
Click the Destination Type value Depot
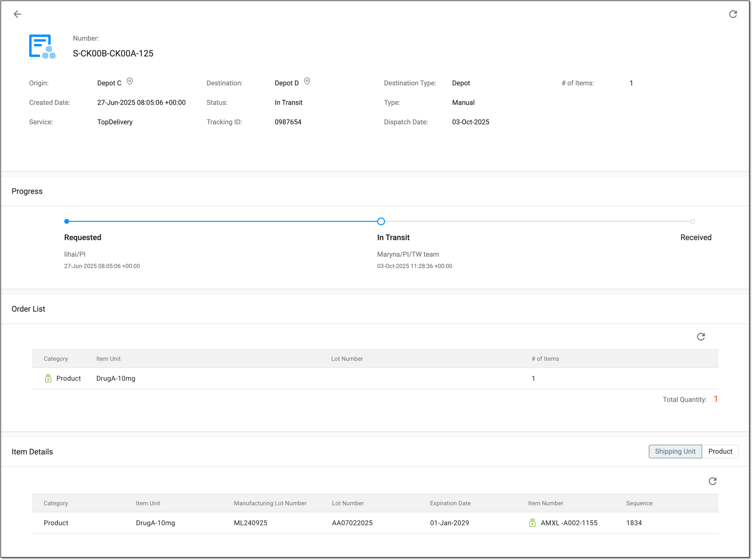(x=461, y=83)
